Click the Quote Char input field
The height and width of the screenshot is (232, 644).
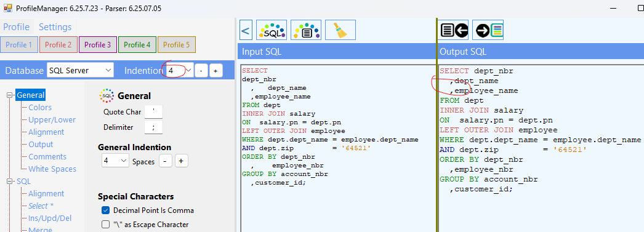pos(153,112)
